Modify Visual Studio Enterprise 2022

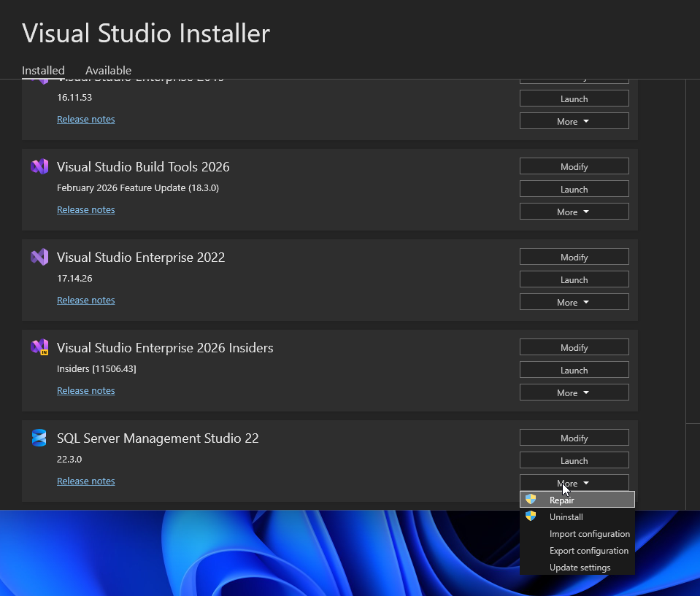click(574, 257)
